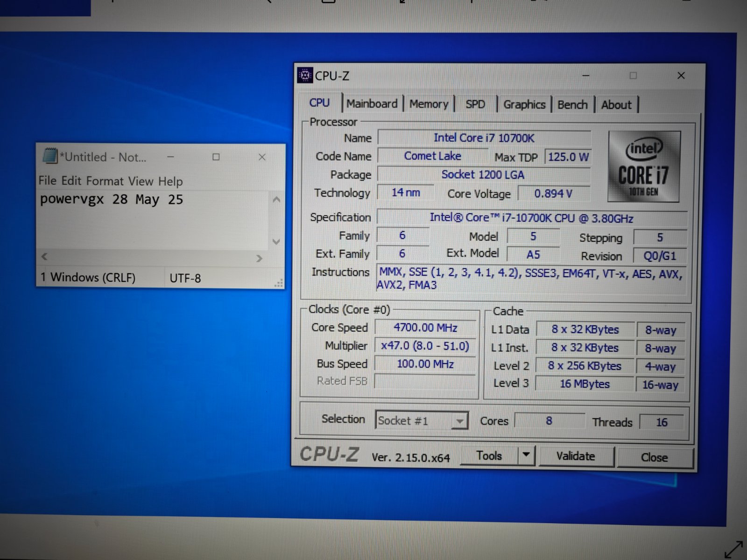Open the Graphics tab

click(524, 105)
